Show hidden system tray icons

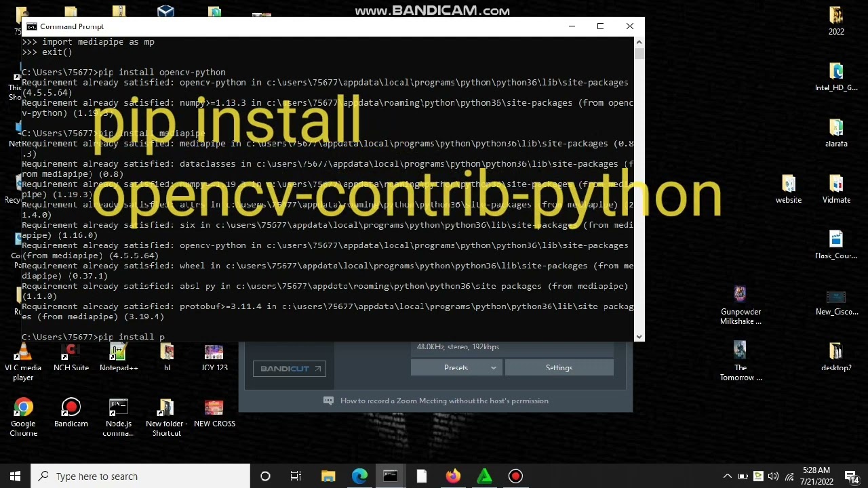pyautogui.click(x=728, y=476)
